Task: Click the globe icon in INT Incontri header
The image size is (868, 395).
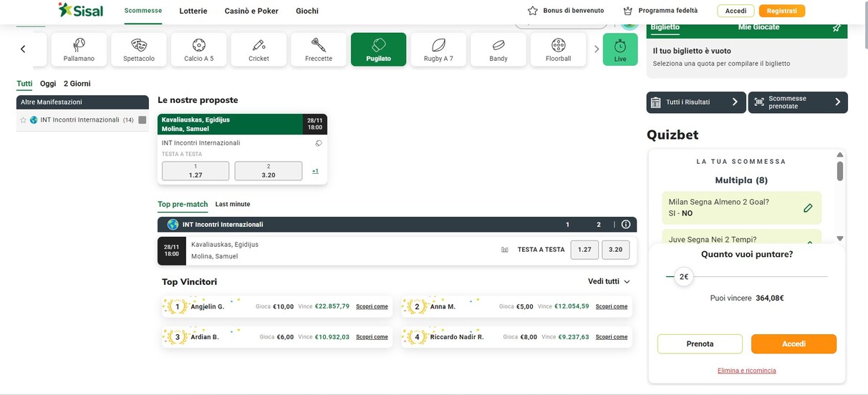Action: [x=173, y=224]
